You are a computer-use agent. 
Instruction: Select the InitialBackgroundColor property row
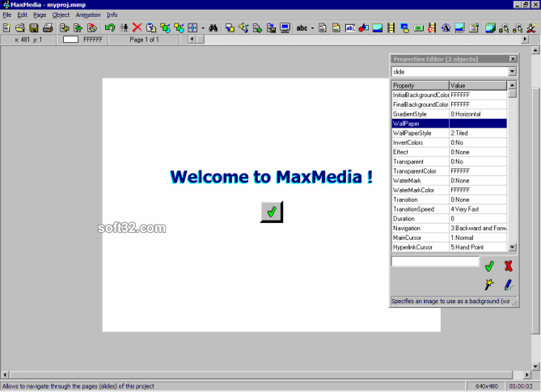pos(450,95)
